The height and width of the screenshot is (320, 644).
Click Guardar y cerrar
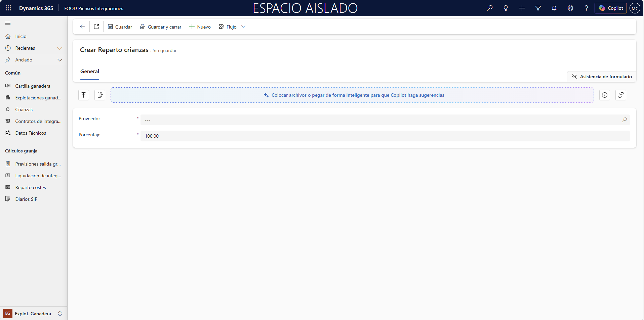tap(160, 27)
